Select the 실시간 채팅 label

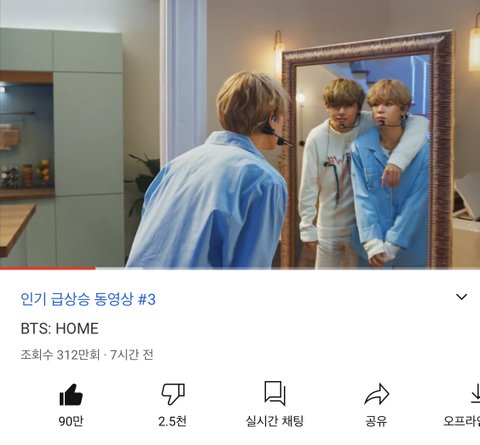click(x=275, y=421)
